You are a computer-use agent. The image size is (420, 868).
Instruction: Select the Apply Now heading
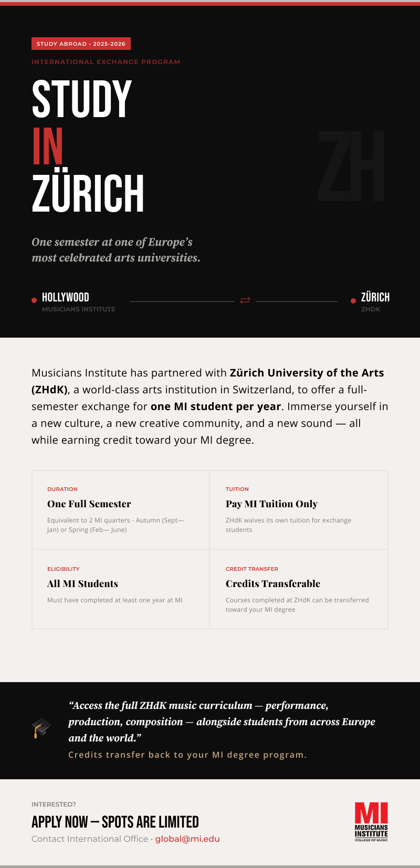tap(115, 822)
